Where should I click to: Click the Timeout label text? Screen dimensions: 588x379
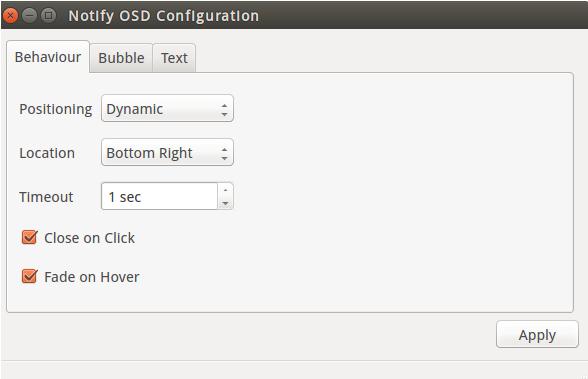coord(46,197)
